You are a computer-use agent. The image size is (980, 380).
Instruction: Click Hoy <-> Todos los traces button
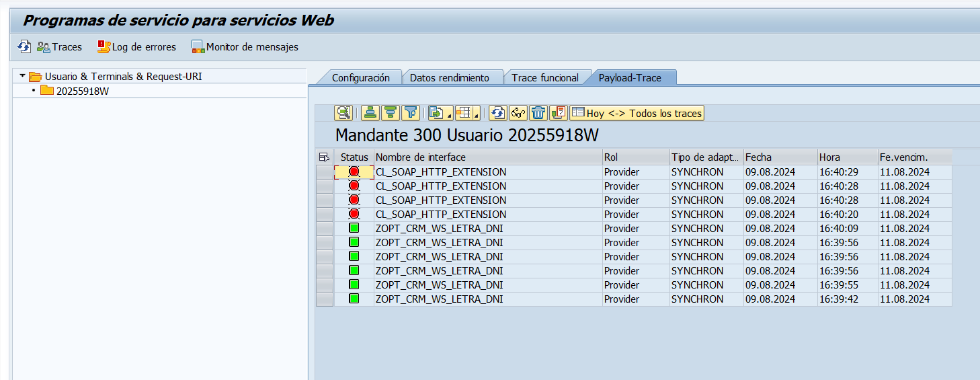point(637,113)
